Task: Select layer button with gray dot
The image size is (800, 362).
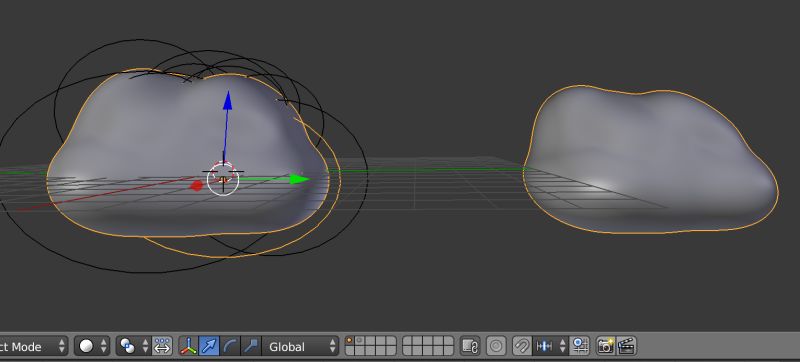Action: coord(360,342)
